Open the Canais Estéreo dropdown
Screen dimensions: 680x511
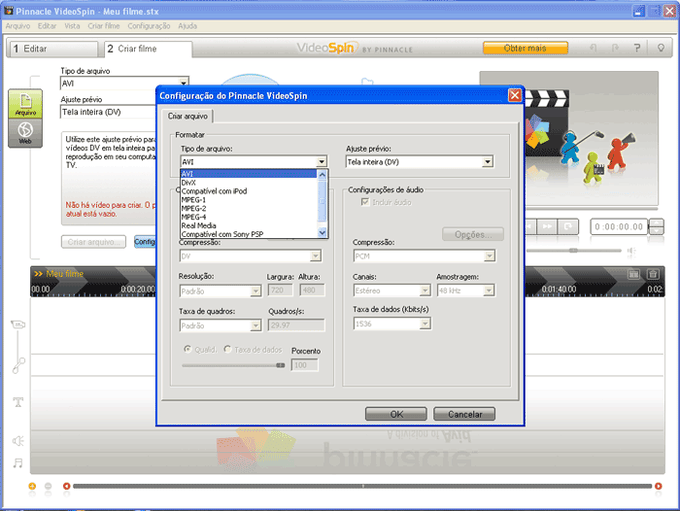coord(425,290)
